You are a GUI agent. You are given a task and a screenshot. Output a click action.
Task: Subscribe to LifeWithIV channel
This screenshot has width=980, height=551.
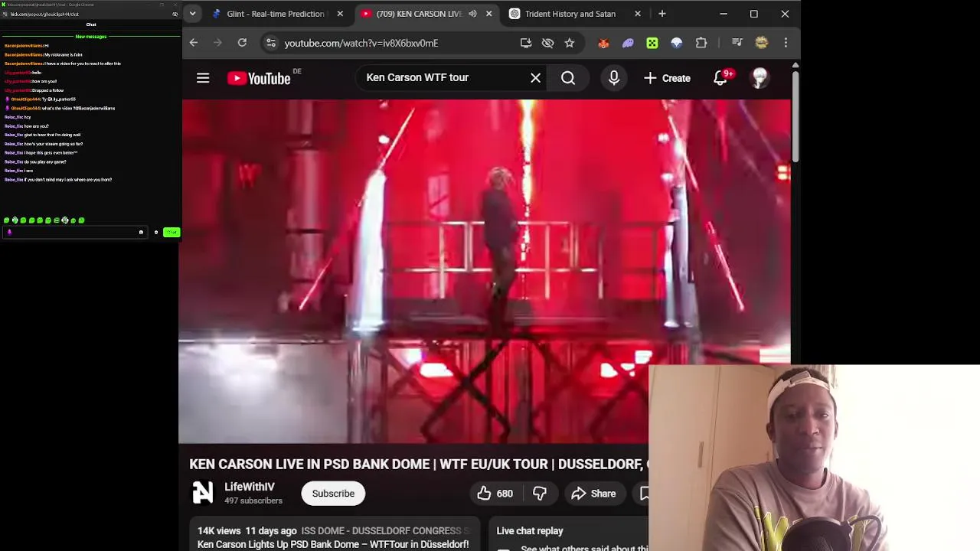[x=333, y=494]
